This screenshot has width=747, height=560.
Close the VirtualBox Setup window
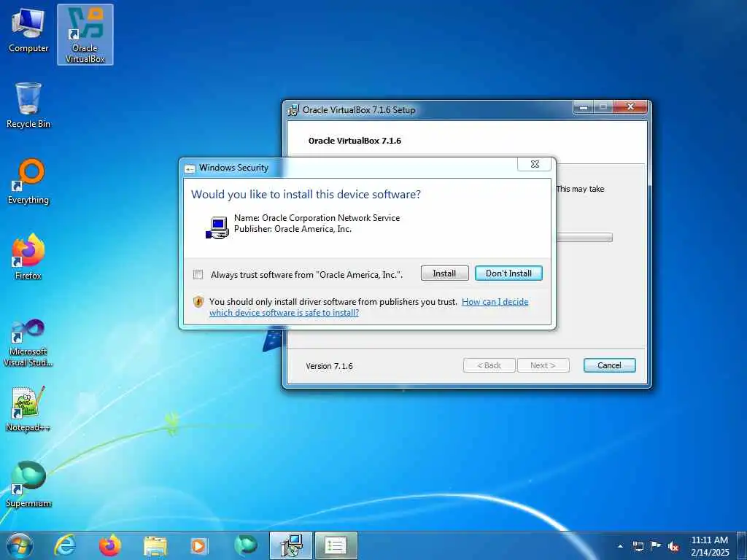pos(630,106)
